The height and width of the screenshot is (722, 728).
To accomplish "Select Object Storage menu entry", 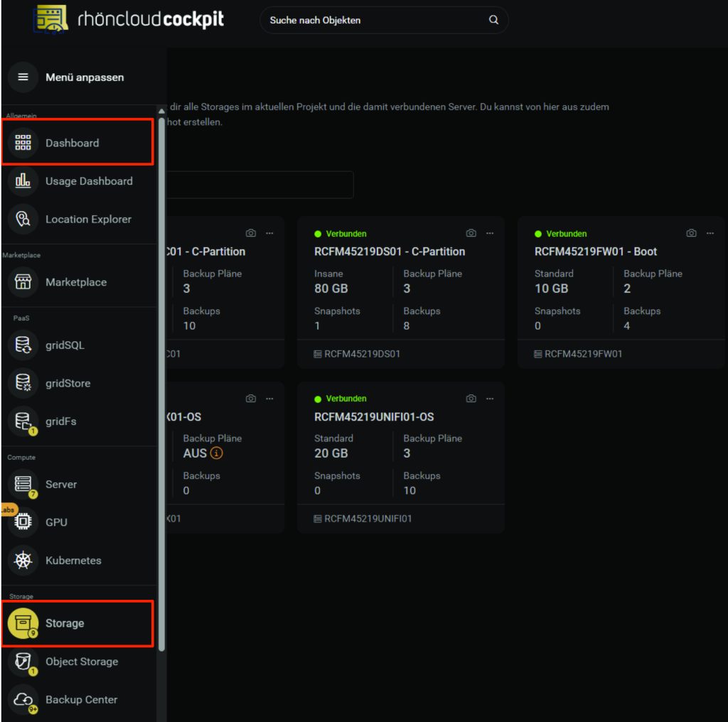I will pos(82,662).
